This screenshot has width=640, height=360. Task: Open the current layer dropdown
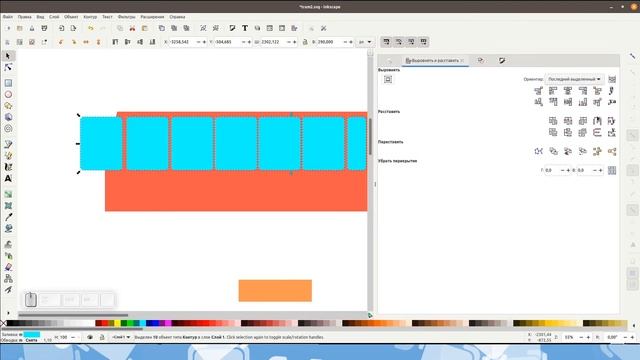pyautogui.click(x=121, y=337)
